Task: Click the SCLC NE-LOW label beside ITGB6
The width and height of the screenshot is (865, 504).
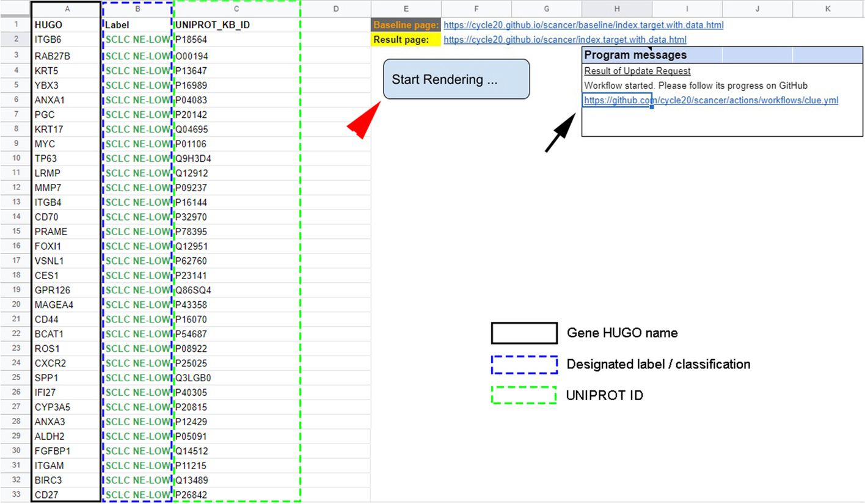Action: pos(138,40)
